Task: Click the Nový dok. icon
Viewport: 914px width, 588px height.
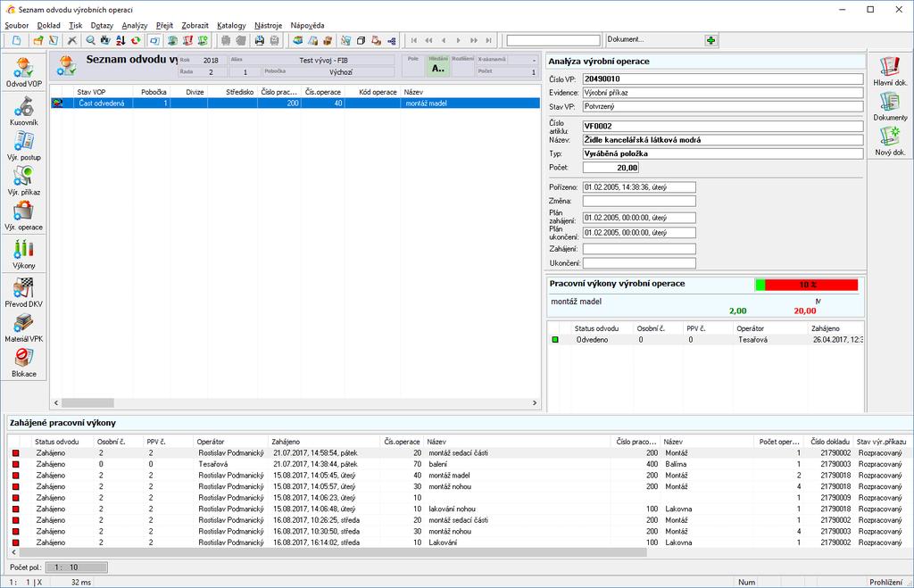Action: [890, 141]
